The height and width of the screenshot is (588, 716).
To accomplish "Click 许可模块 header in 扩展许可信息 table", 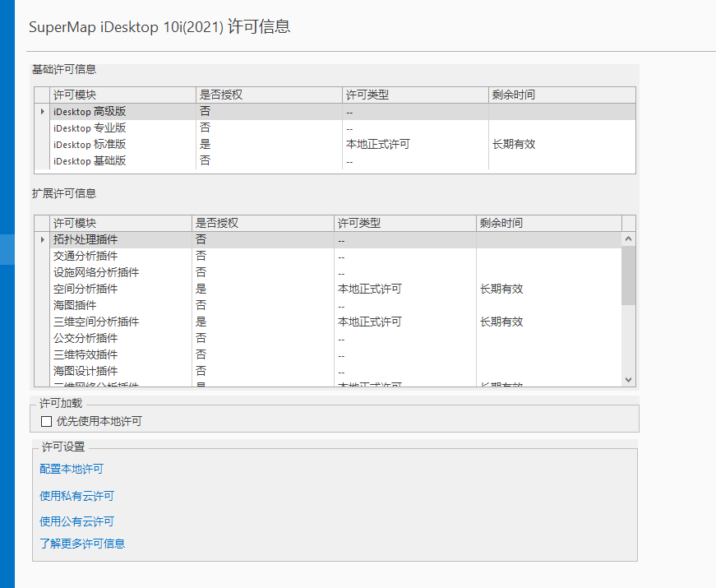I will click(121, 224).
